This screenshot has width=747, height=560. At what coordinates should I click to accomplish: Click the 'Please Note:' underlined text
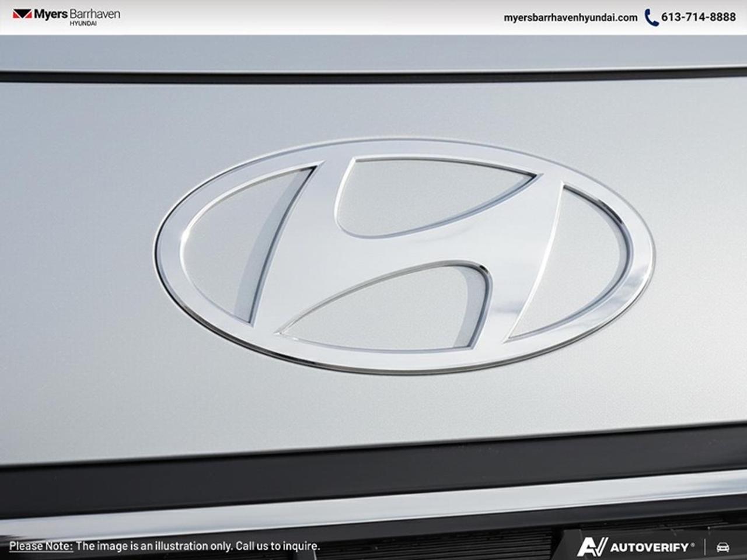41,546
